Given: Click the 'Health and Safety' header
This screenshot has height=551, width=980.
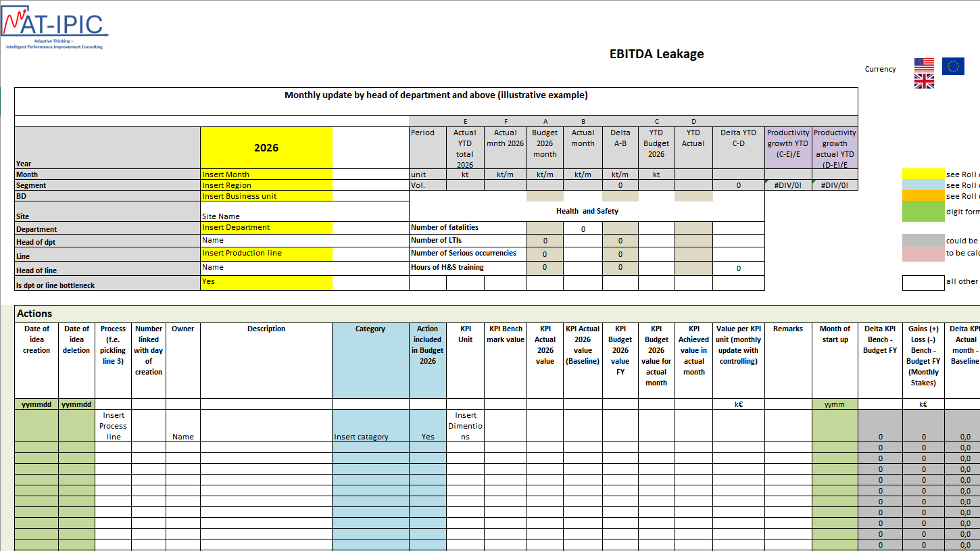Looking at the screenshot, I should coord(587,211).
